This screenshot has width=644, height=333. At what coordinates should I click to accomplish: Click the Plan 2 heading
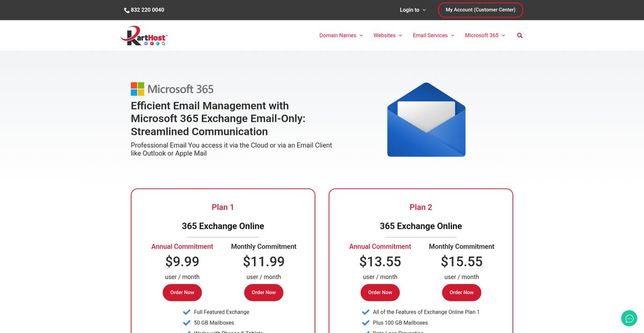pyautogui.click(x=421, y=207)
